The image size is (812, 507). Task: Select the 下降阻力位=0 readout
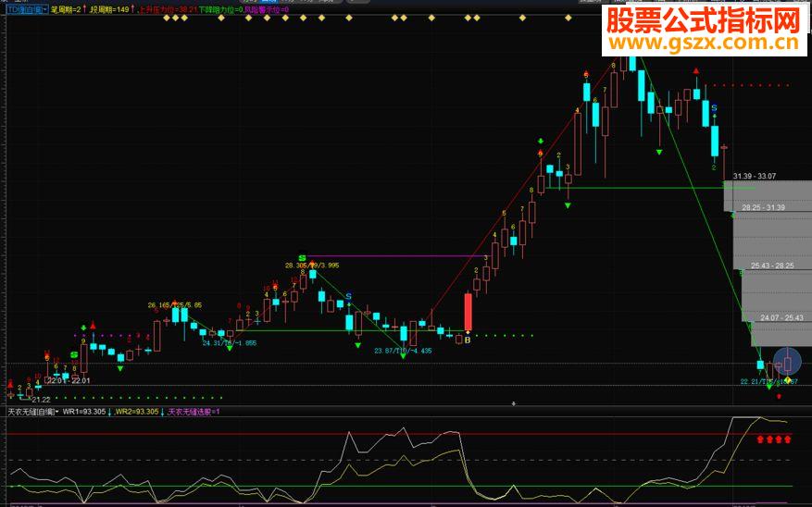tap(221, 9)
